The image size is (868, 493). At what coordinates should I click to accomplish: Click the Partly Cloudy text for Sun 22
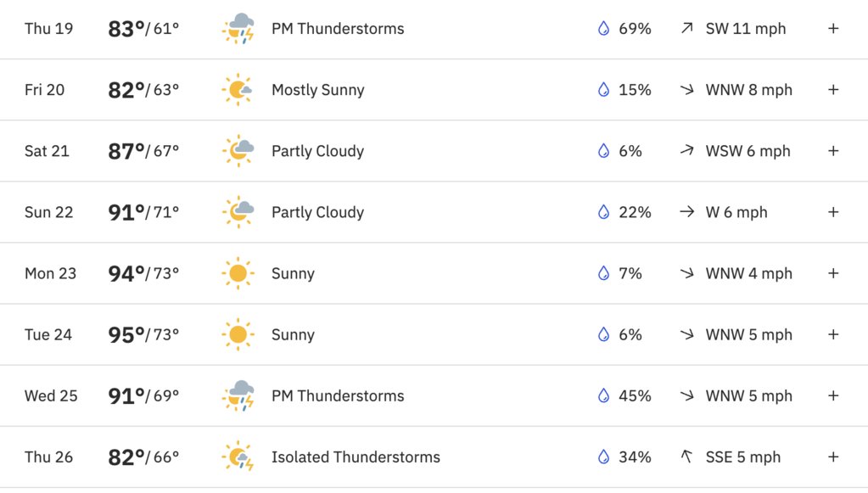(x=317, y=212)
